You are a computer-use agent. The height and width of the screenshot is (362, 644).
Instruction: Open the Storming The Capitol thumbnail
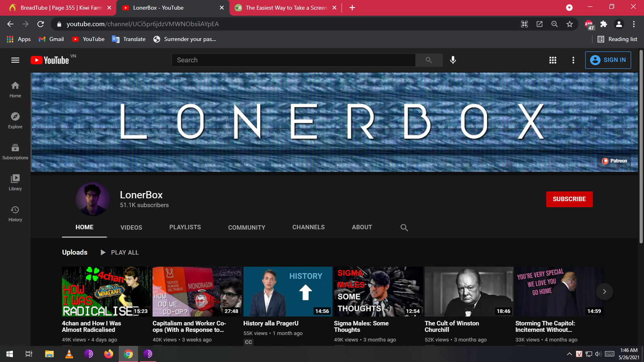560,292
